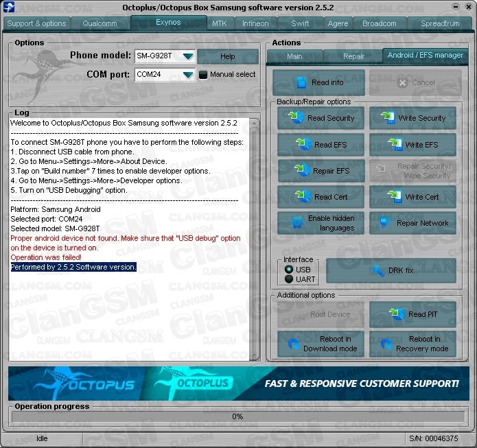Click the S/N: 00046375 status text
477x448 pixels.
(x=434, y=438)
